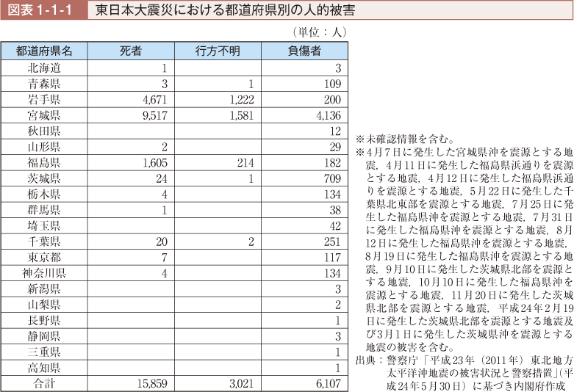Click the 182 injured value for 福島県

tap(332, 163)
